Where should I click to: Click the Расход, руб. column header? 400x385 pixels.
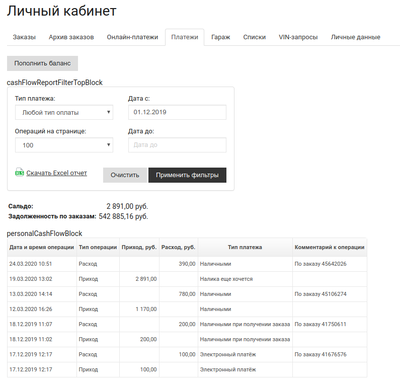click(x=178, y=247)
